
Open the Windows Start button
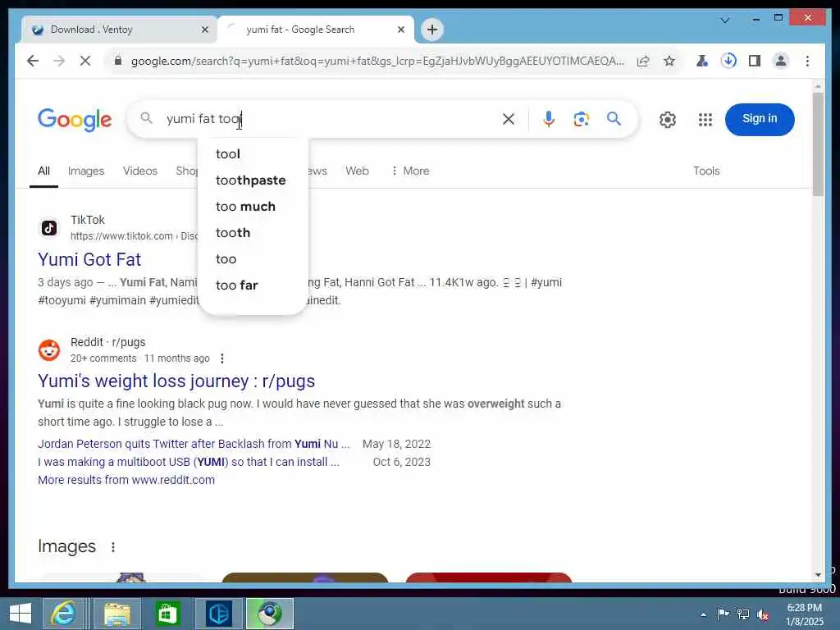pyautogui.click(x=20, y=614)
